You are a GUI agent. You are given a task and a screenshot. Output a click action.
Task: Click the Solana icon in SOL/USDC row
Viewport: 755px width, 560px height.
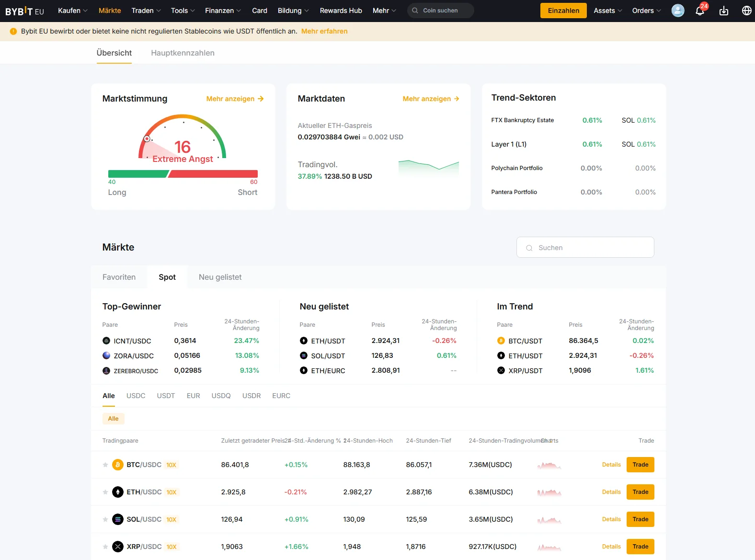point(118,519)
